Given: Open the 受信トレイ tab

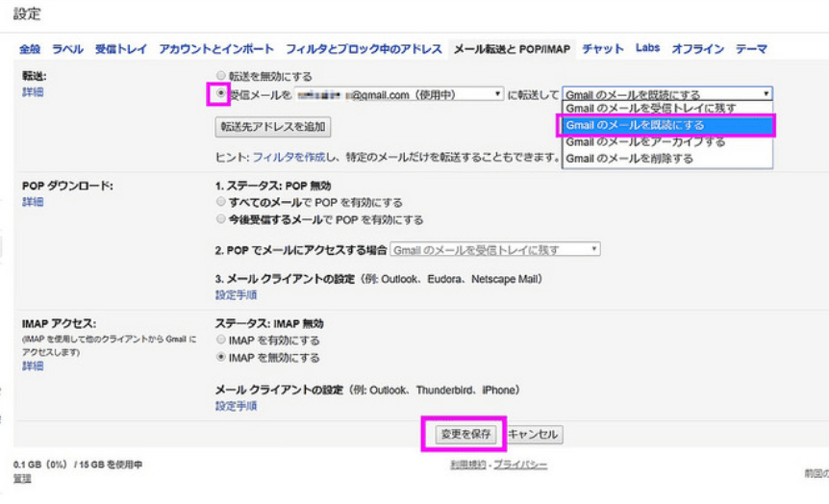Looking at the screenshot, I should pyautogui.click(x=121, y=49).
